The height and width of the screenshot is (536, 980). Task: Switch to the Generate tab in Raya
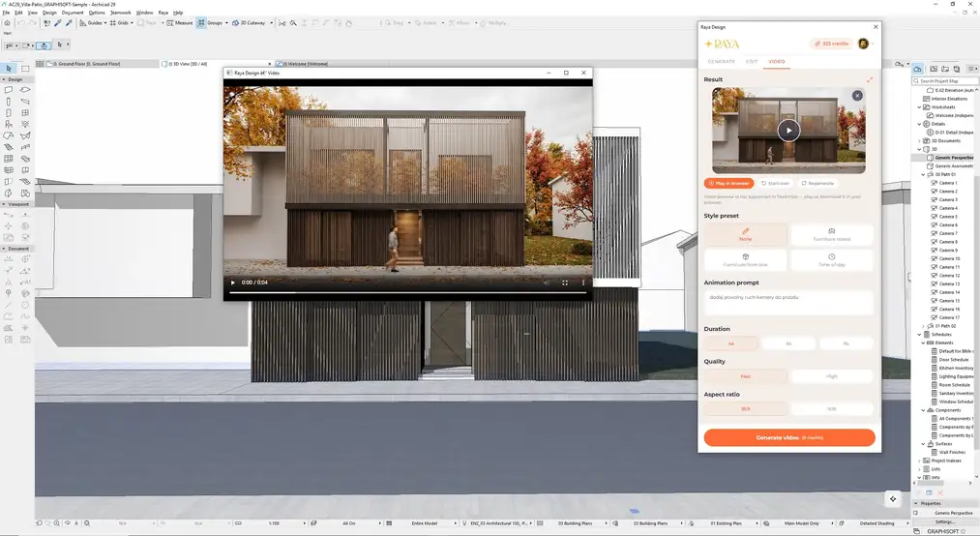pos(721,61)
